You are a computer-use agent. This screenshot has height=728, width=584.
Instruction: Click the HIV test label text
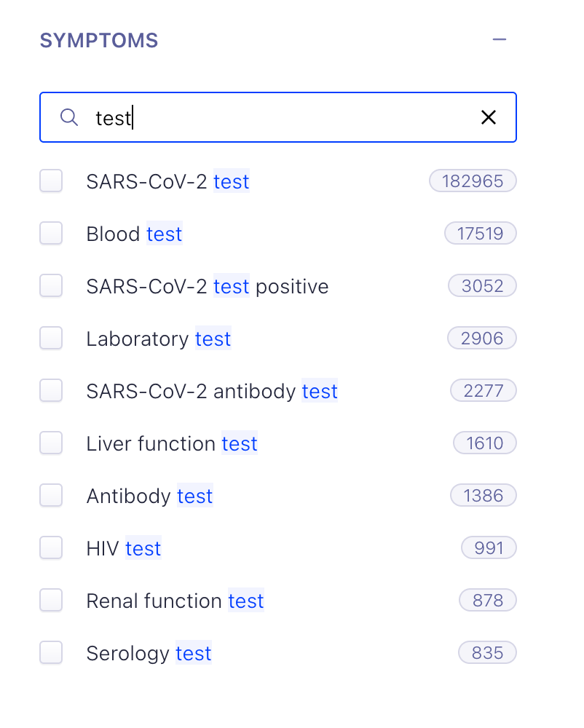(124, 548)
